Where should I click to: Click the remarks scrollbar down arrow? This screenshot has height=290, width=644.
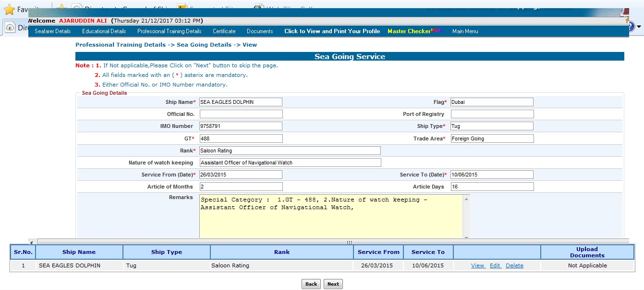pos(466,237)
